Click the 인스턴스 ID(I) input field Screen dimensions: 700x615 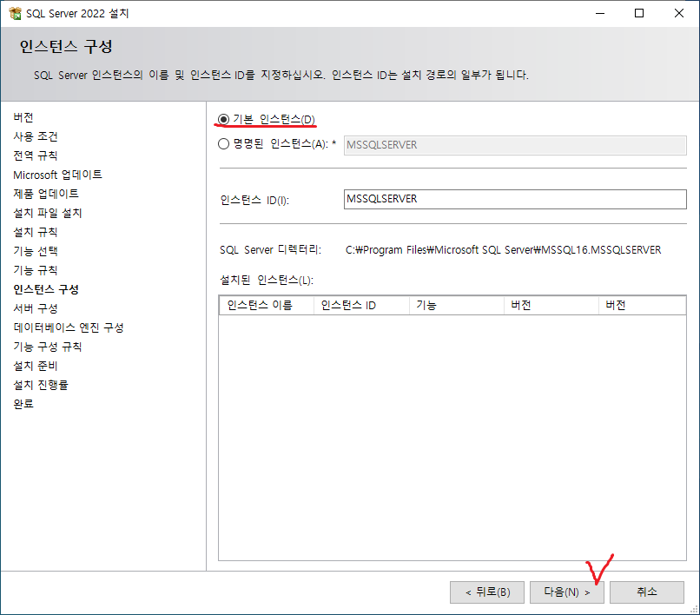point(515,199)
